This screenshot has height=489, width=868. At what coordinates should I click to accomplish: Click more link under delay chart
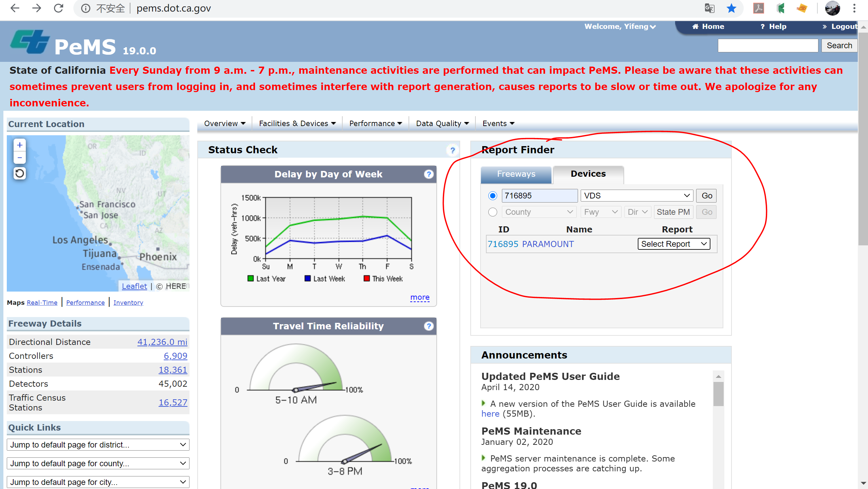(x=420, y=297)
